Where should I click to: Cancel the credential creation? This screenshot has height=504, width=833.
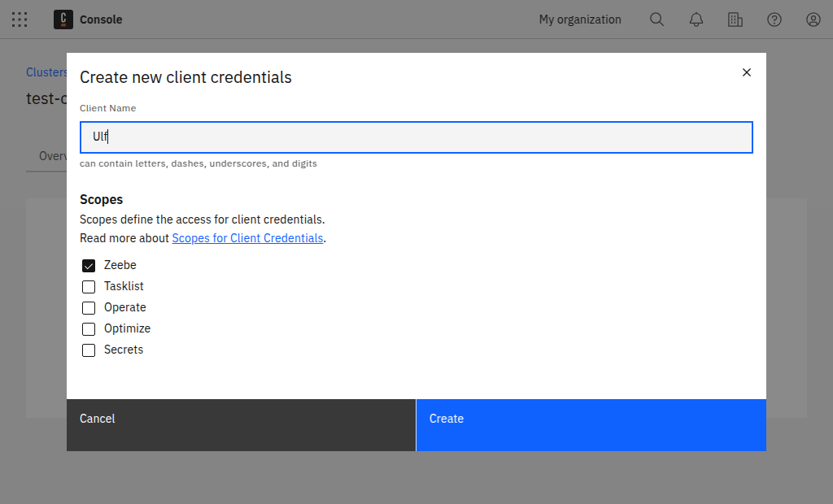tap(241, 425)
